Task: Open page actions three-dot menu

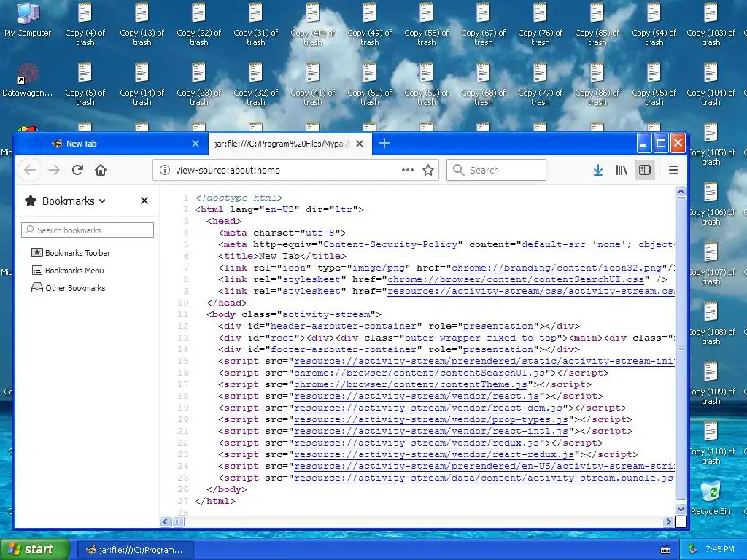Action: [407, 170]
